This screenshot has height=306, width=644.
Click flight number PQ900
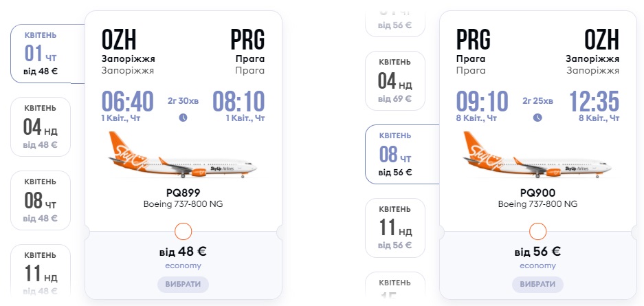click(x=537, y=193)
